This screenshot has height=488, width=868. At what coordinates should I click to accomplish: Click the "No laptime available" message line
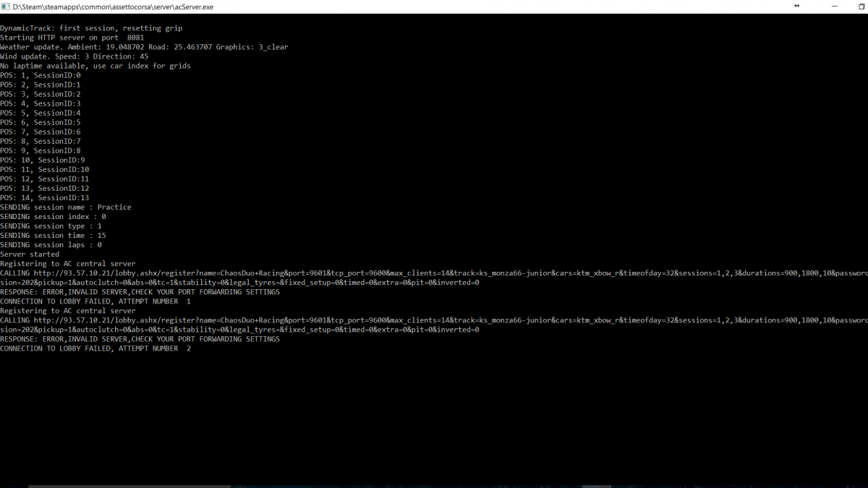[x=95, y=66]
